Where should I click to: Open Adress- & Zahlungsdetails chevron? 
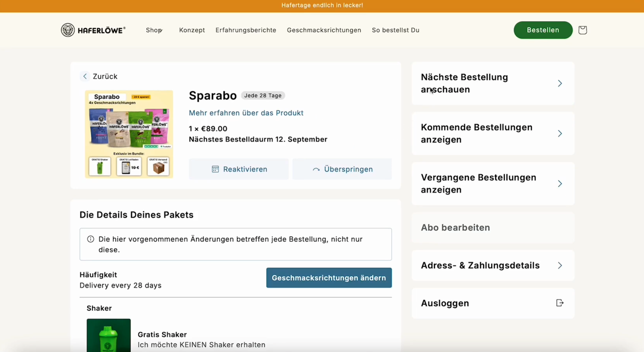point(560,265)
